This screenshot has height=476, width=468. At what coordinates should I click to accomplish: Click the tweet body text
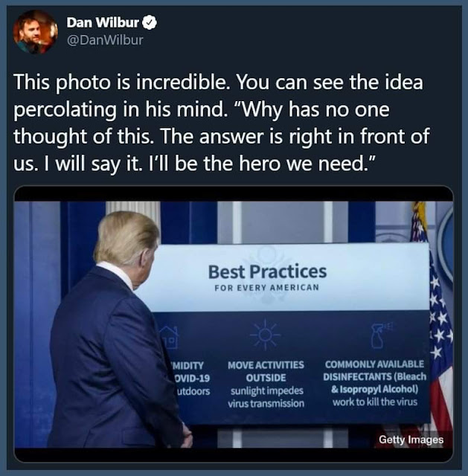(x=222, y=122)
